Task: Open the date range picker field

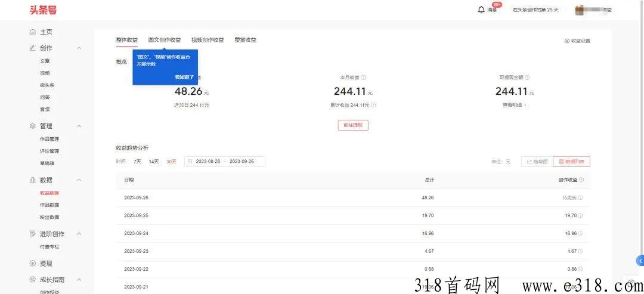Action: point(225,162)
